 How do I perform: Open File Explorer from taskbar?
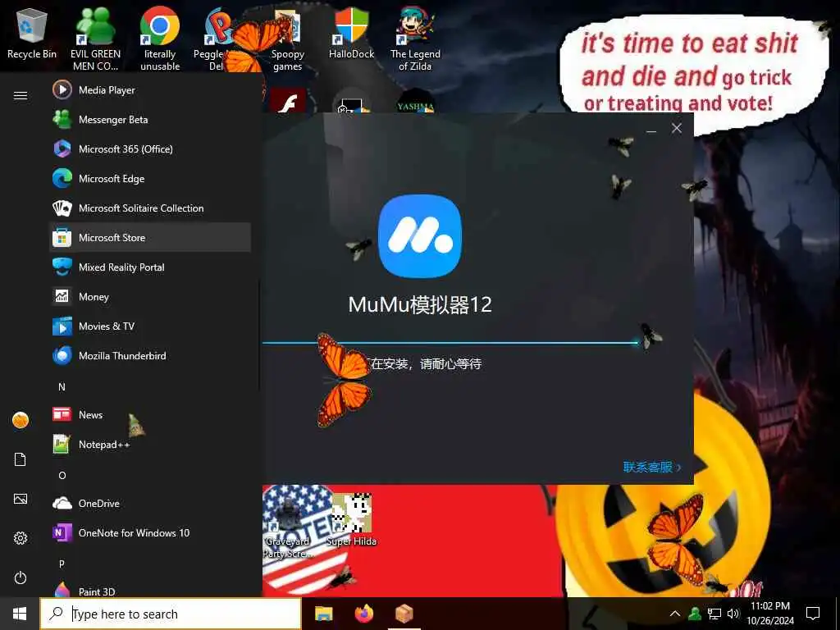pyautogui.click(x=323, y=614)
